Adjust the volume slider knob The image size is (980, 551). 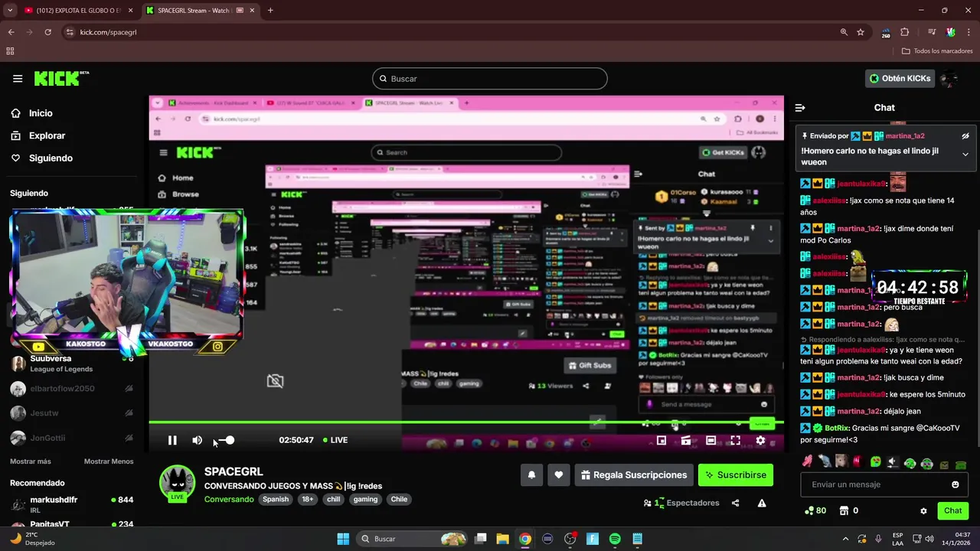pos(230,440)
